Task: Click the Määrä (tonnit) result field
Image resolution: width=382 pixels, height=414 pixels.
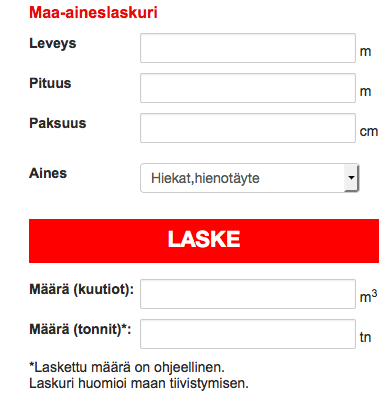Action: [x=248, y=334]
